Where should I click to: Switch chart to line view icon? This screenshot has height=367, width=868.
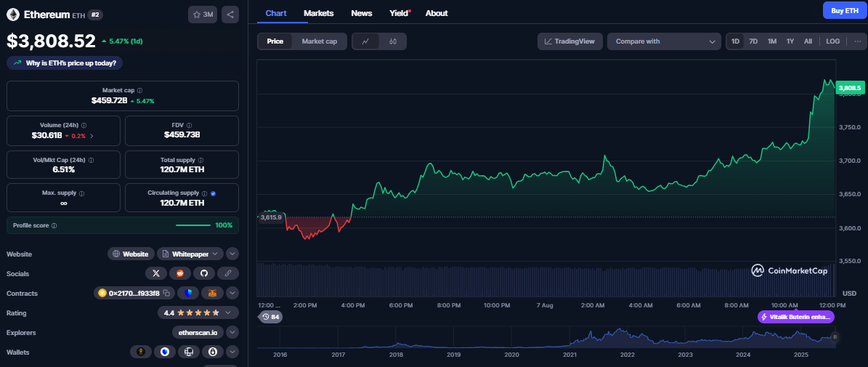click(366, 41)
